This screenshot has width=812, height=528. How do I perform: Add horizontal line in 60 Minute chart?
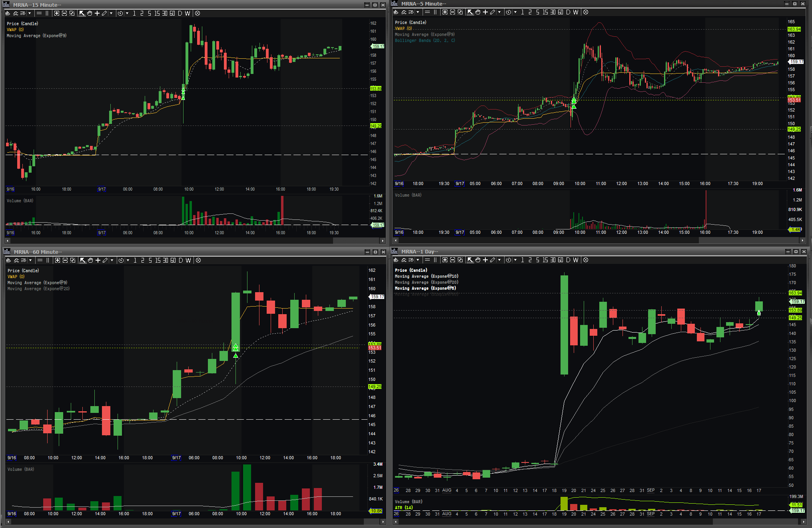pos(40,260)
